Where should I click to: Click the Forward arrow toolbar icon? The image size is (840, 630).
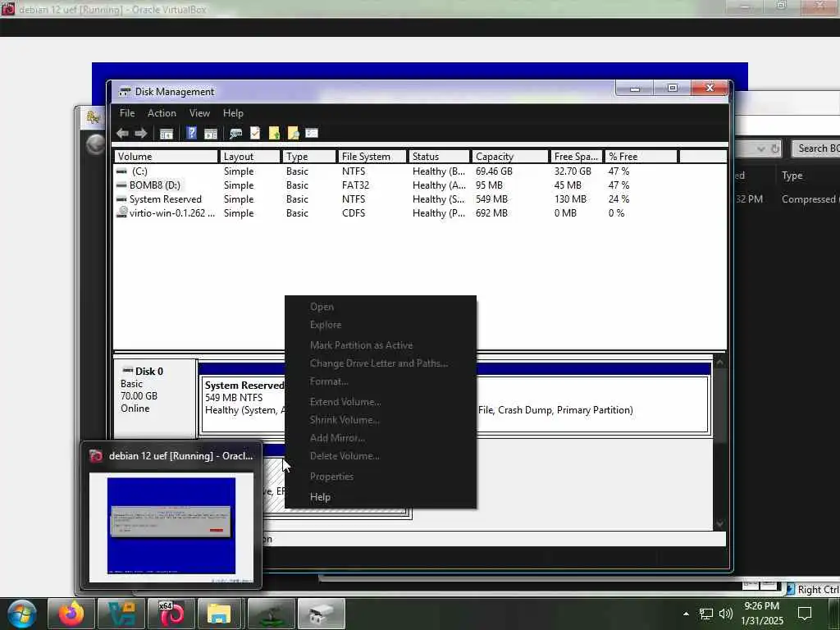(x=141, y=134)
